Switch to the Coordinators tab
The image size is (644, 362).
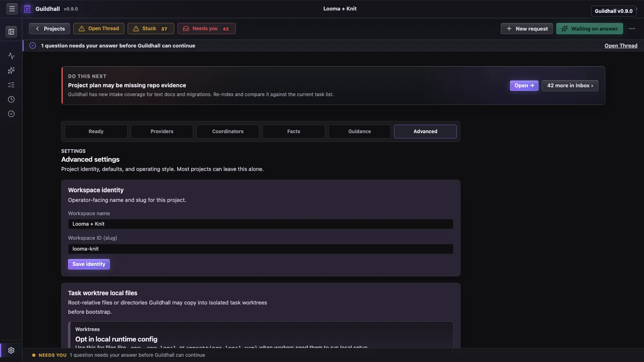228,132
